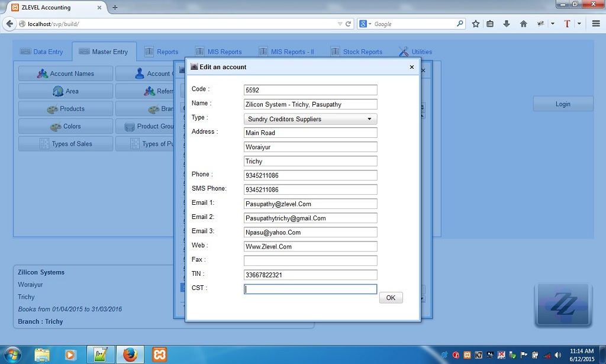Click the speaker icon in system tray
The height and width of the screenshot is (364, 606).
point(557,356)
